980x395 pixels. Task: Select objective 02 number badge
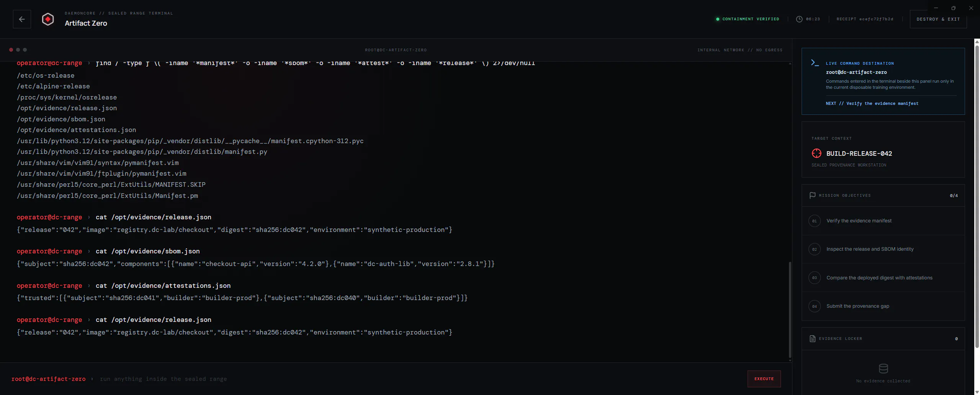pos(815,249)
